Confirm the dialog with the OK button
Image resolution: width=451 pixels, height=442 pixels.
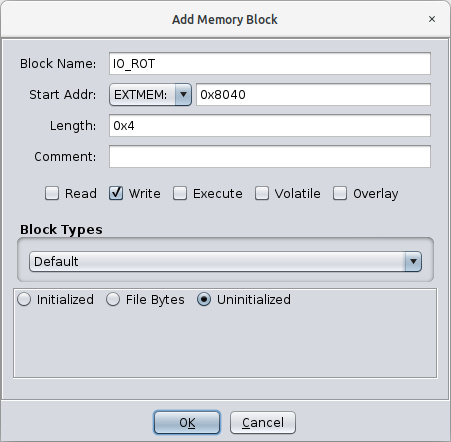click(187, 423)
